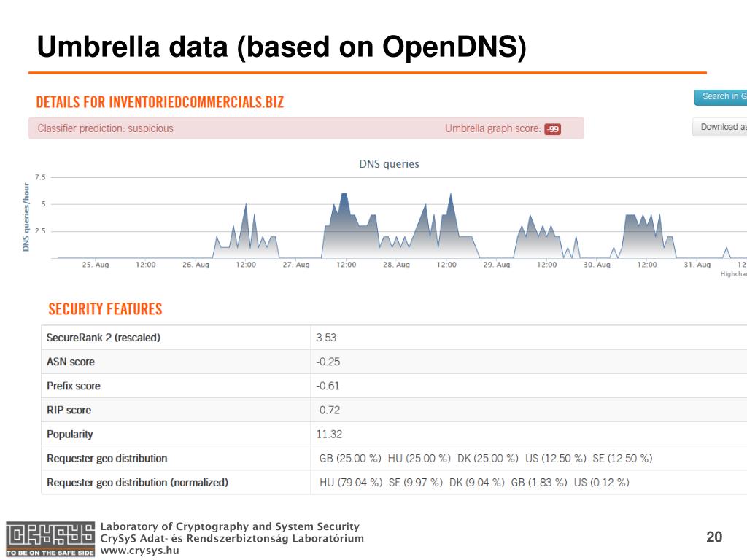
Task: Click the '28. Aug' axis label
Action: click(x=396, y=265)
